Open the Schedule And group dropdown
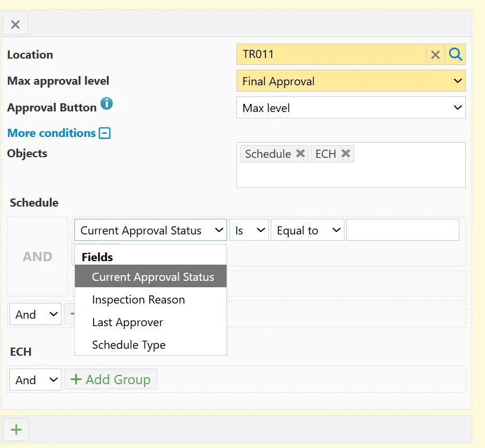Screen dimensions: 485x448 point(35,314)
